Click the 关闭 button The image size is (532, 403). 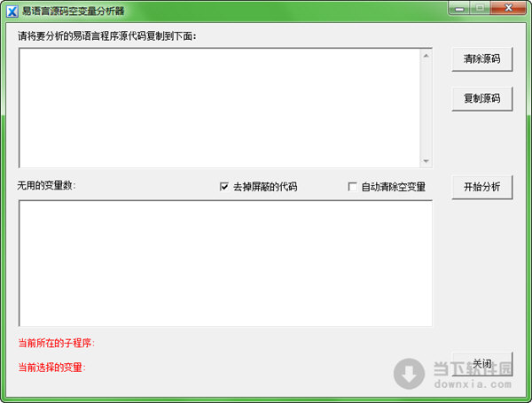481,364
